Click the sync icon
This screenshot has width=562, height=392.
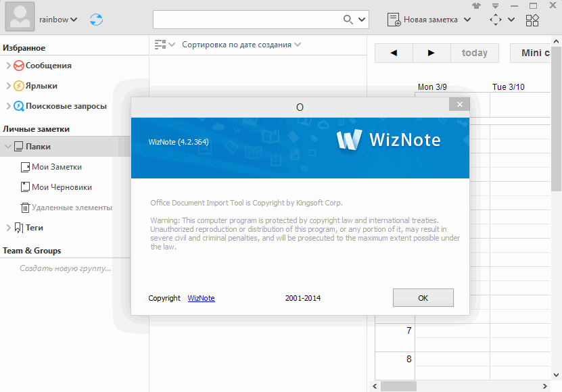[96, 20]
